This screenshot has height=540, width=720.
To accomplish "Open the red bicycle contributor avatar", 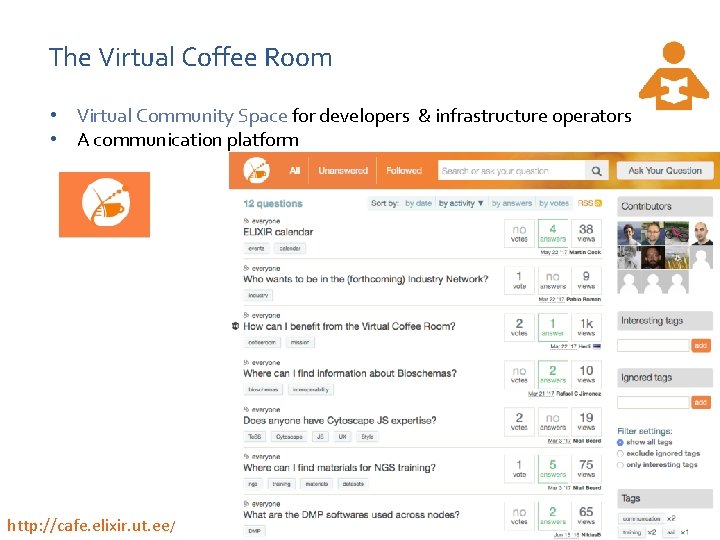I will coord(677,233).
